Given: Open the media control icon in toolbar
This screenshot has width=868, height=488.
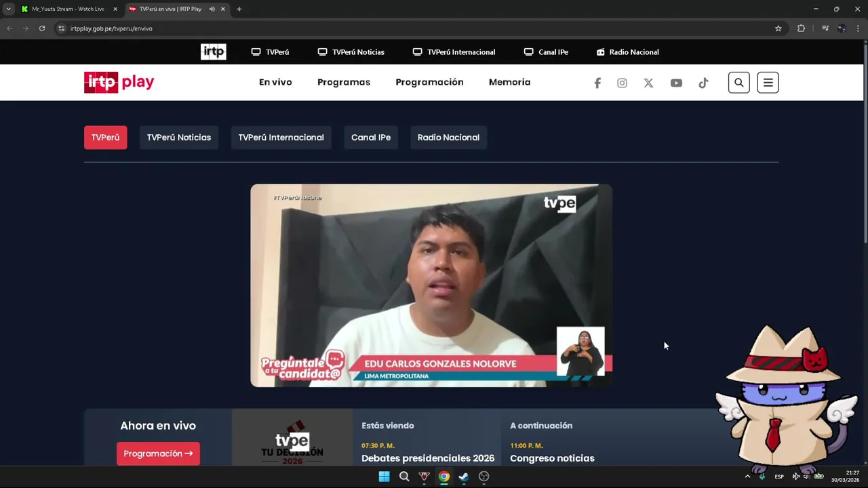Looking at the screenshot, I should pos(825,28).
